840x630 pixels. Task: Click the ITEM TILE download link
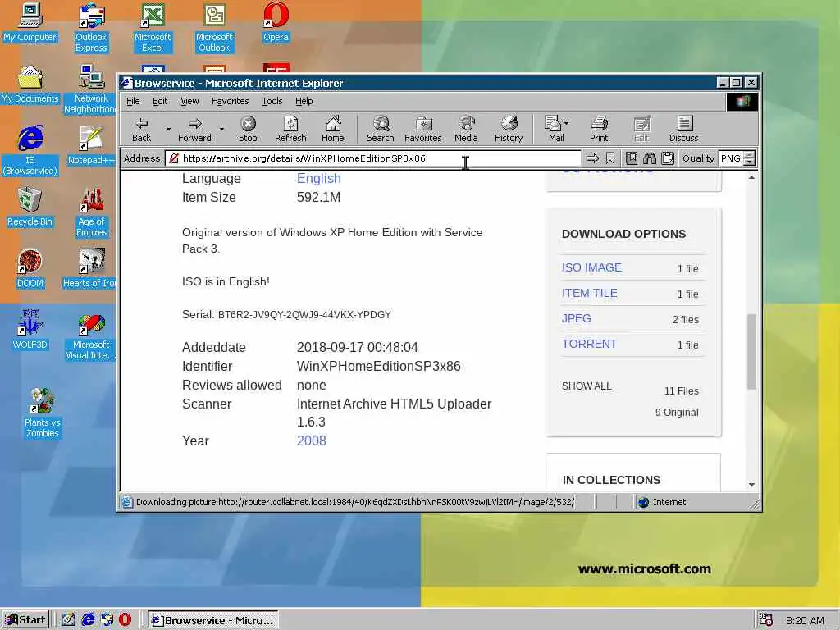(x=589, y=293)
